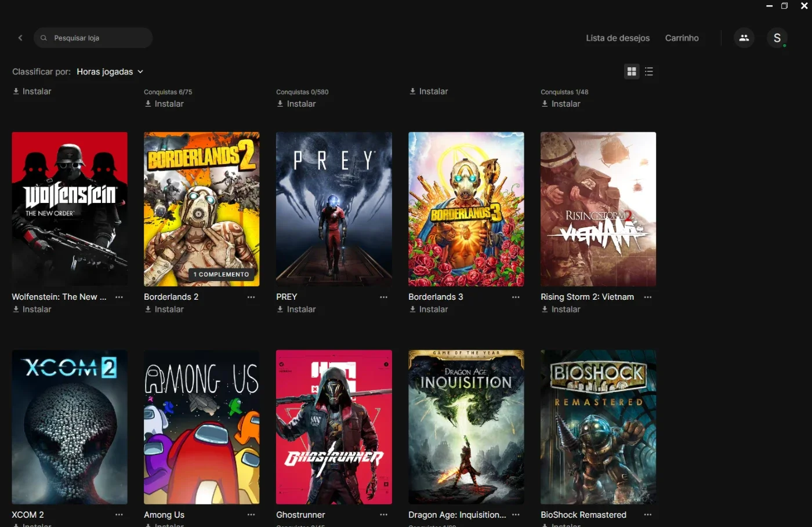Click the Conquistas 0/580 achievements text
This screenshot has width=812, height=527.
(302, 92)
